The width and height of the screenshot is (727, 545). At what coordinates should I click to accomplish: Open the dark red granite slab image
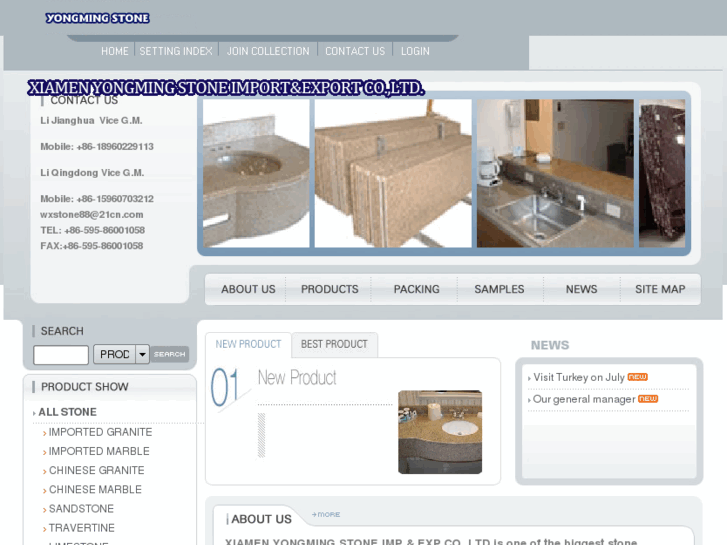pos(662,173)
